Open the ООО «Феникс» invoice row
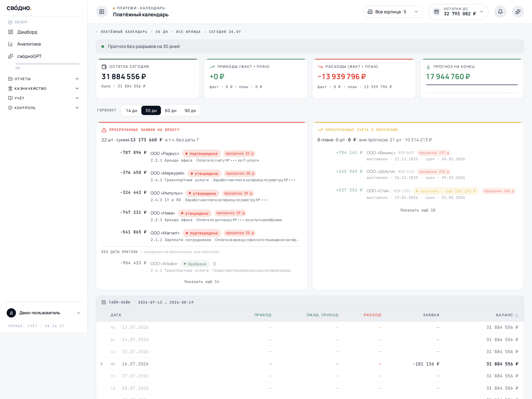 [x=418, y=156]
